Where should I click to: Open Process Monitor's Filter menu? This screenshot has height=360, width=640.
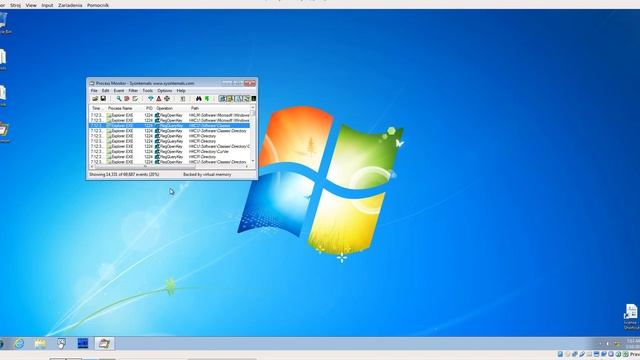click(133, 91)
